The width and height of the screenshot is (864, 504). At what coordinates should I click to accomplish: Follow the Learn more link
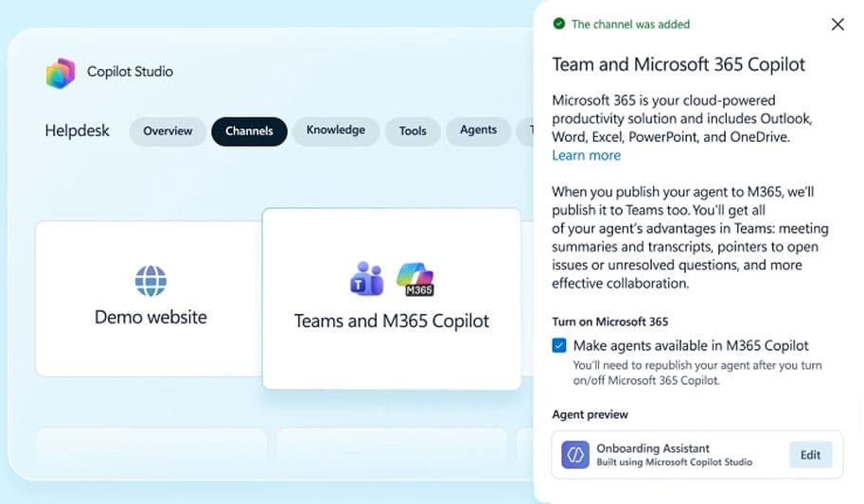click(587, 155)
